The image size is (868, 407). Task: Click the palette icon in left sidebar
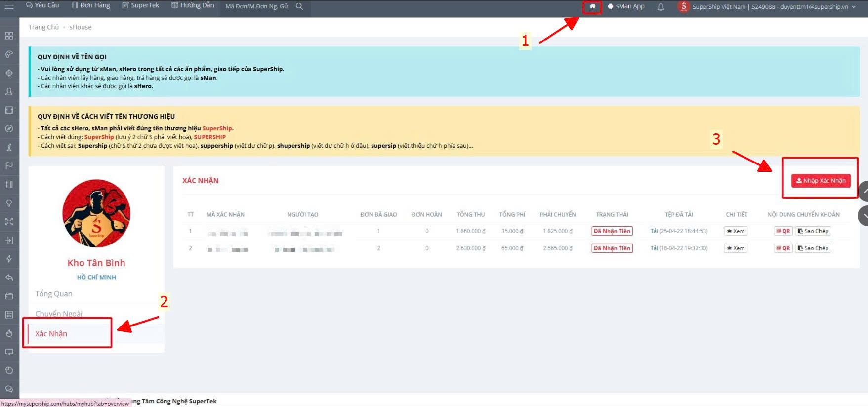[x=9, y=54]
